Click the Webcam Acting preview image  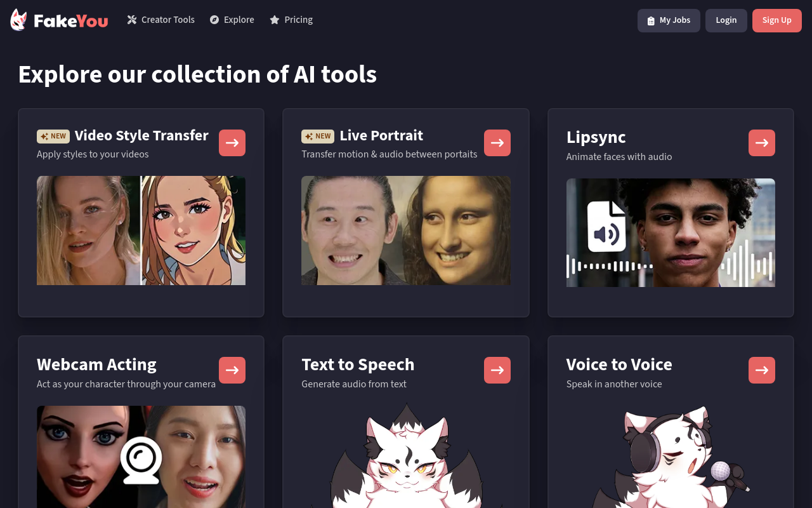coord(141,456)
